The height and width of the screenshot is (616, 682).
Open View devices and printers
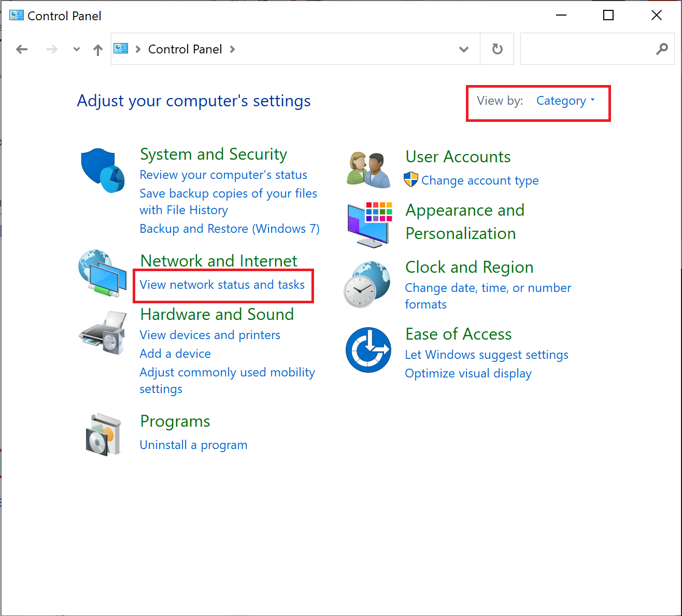[210, 335]
